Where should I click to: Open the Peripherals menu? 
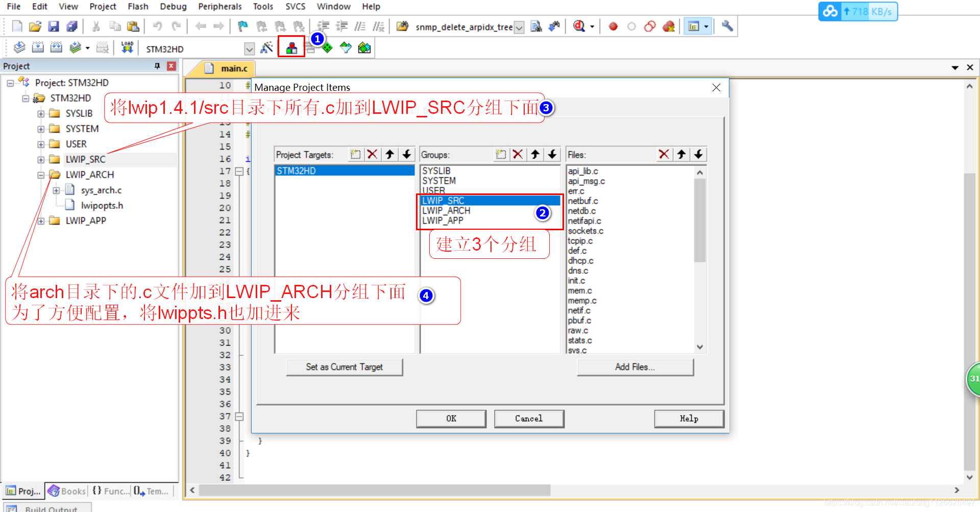point(219,7)
